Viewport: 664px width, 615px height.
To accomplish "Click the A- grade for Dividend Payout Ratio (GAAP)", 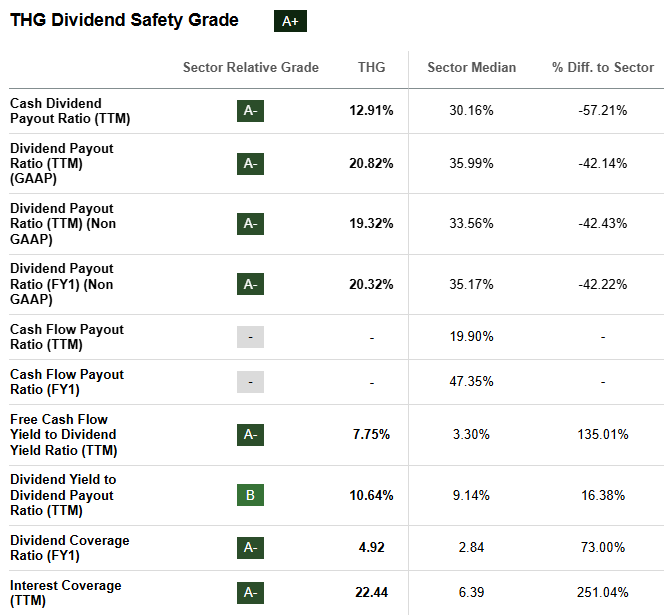I will coord(250,163).
